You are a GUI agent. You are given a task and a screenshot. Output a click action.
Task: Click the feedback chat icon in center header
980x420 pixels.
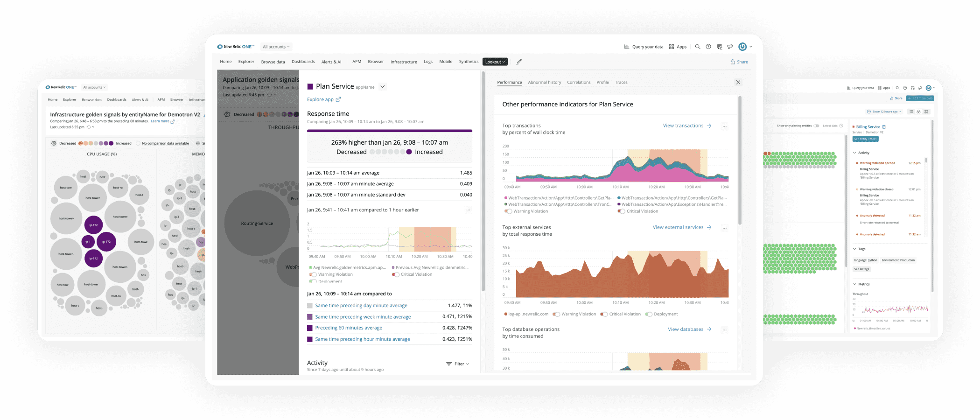click(x=720, y=47)
